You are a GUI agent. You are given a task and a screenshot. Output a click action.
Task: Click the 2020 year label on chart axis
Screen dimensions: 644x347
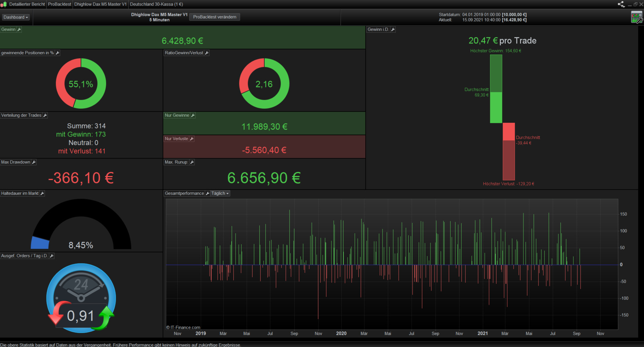click(341, 334)
